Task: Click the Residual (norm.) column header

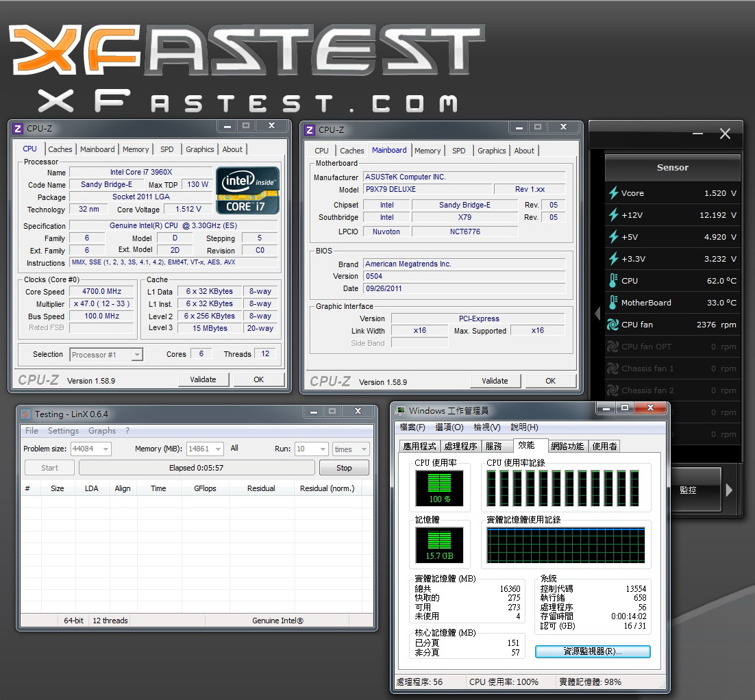Action: pyautogui.click(x=327, y=488)
